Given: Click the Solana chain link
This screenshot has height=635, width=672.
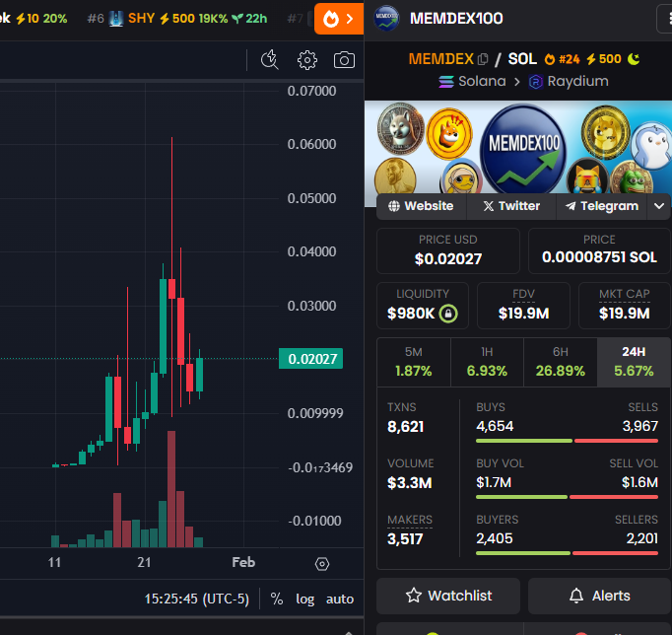Looking at the screenshot, I should (472, 81).
